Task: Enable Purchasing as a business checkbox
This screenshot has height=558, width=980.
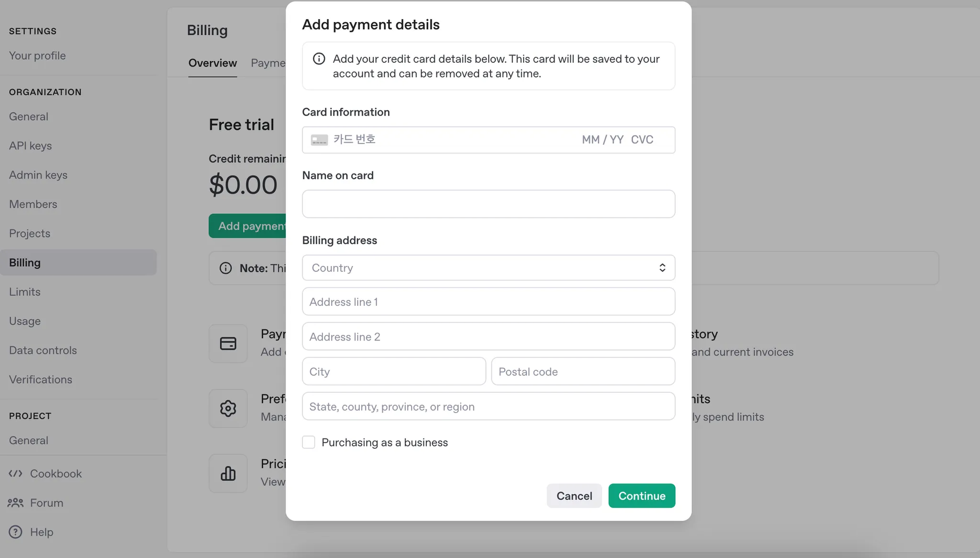Action: pos(309,442)
